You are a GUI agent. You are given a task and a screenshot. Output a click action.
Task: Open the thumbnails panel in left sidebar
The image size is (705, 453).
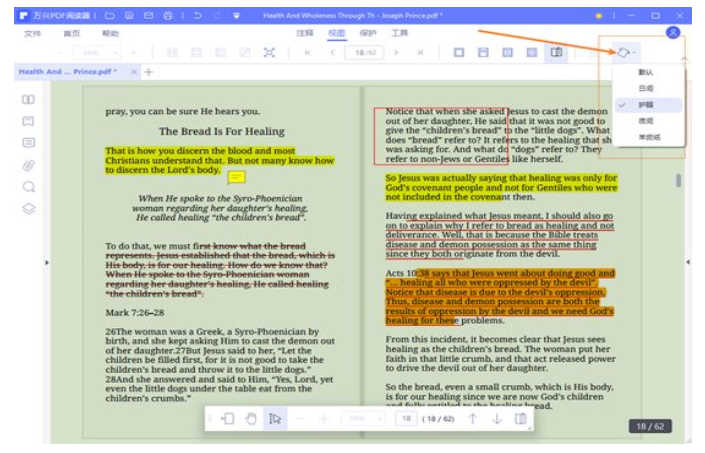[29, 99]
